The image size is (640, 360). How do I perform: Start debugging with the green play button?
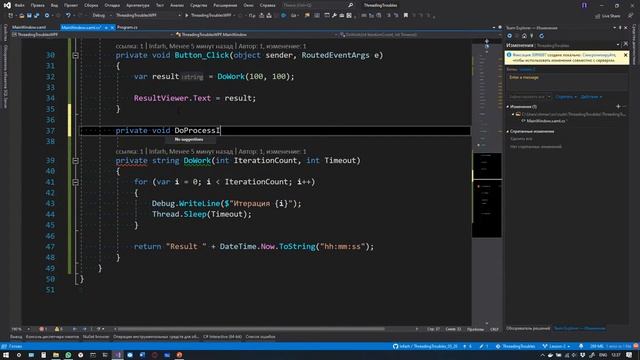pyautogui.click(x=187, y=16)
